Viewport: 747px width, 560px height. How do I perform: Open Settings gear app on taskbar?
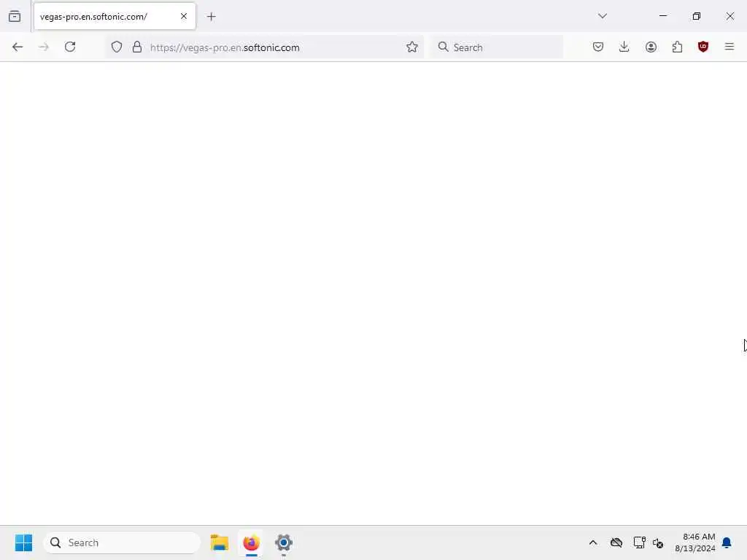pyautogui.click(x=284, y=542)
